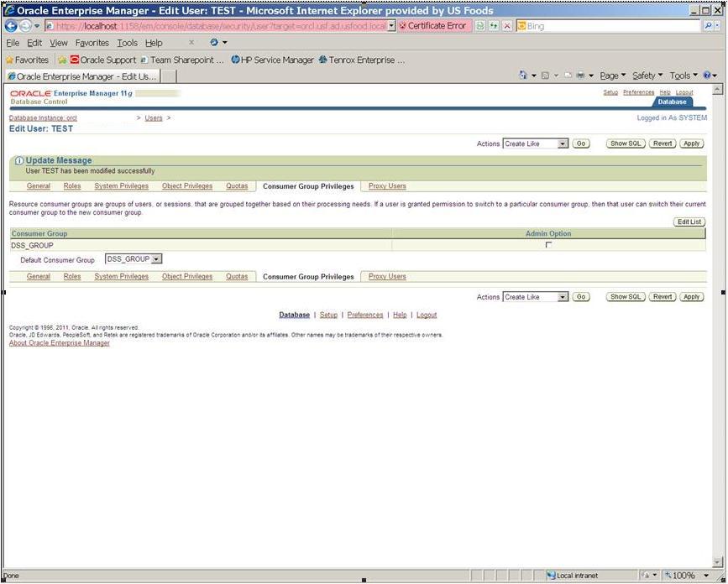
Task: Click the browser Forward arrow button
Action: (25, 26)
